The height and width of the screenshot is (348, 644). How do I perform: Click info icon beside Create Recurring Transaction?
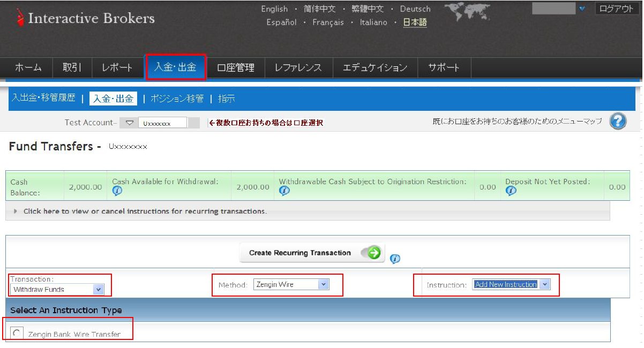click(395, 259)
